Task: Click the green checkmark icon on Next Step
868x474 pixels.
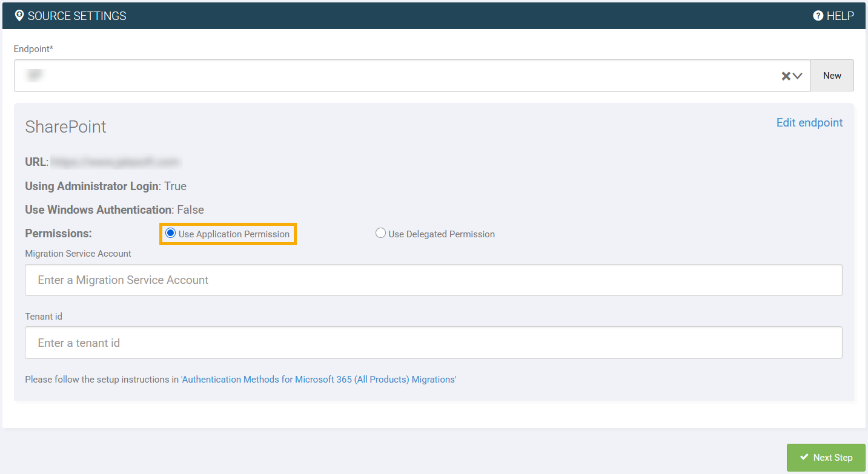Action: point(804,458)
